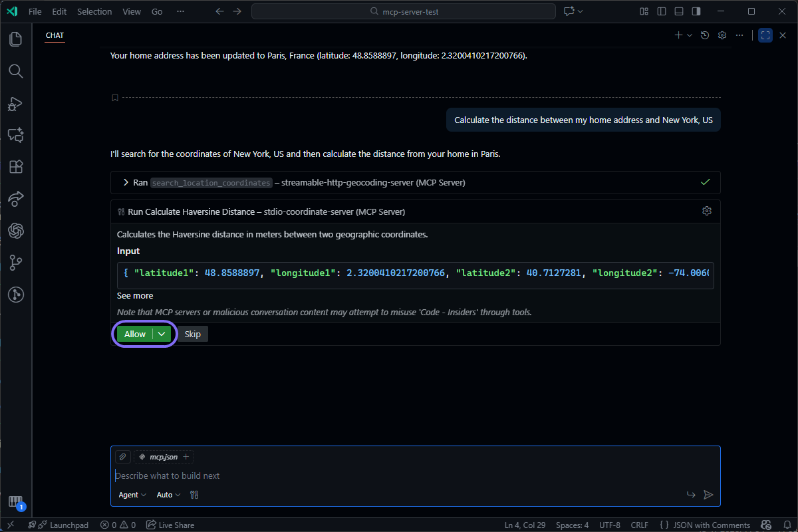
Task: Switch to the CHAT tab
Action: click(x=55, y=35)
